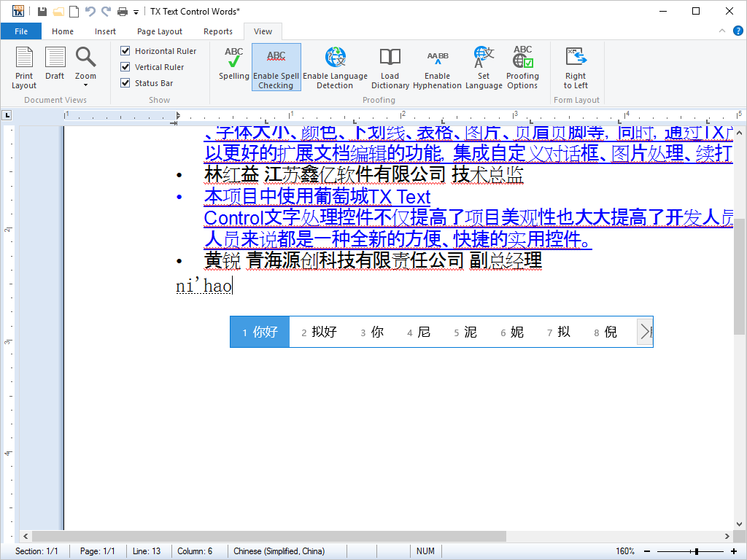Expand the Customize Quick Access Toolbar arrow
The width and height of the screenshot is (747, 560).
(136, 12)
